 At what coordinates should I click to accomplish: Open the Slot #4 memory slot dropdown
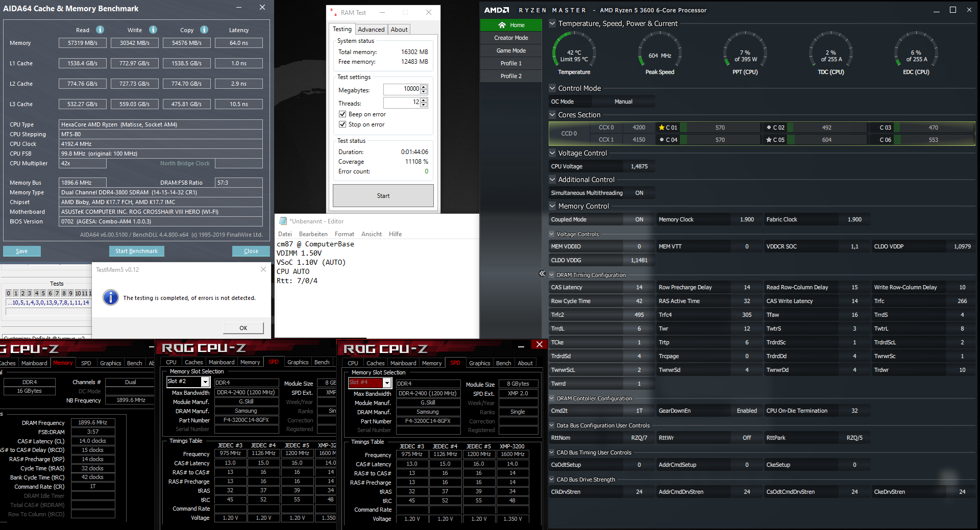387,383
